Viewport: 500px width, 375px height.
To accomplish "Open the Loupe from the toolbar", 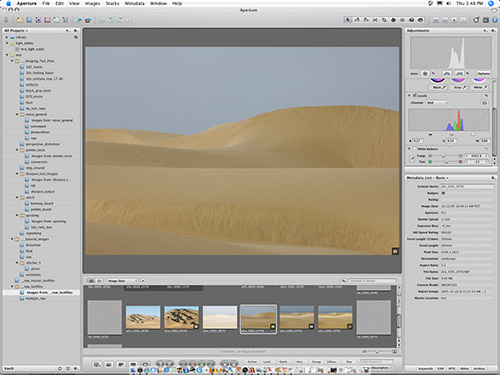I will point(476,20).
